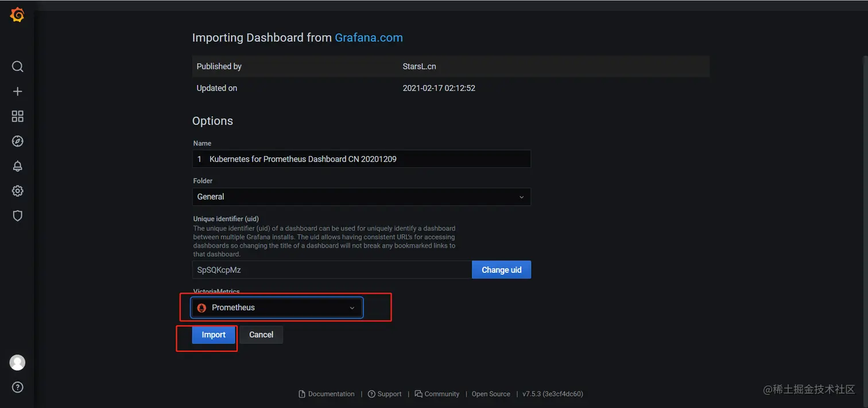The width and height of the screenshot is (868, 408).
Task: Open the Grafana home logo
Action: (x=17, y=15)
